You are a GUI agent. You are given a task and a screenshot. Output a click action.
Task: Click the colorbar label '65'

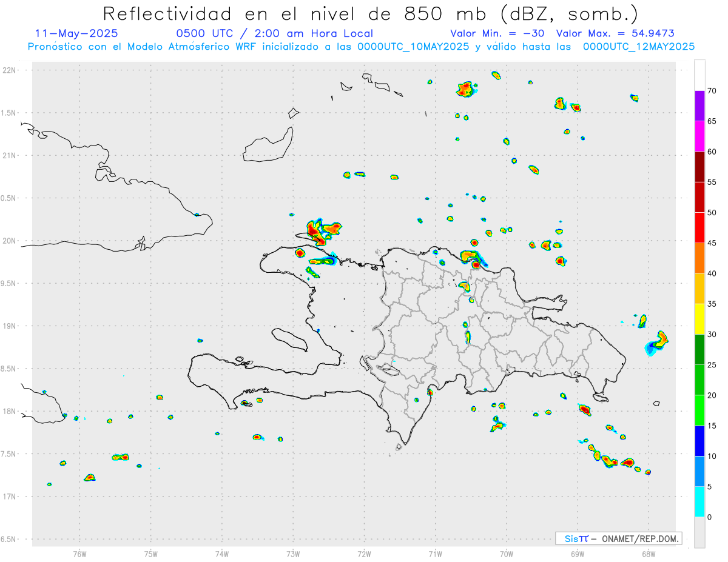[713, 121]
